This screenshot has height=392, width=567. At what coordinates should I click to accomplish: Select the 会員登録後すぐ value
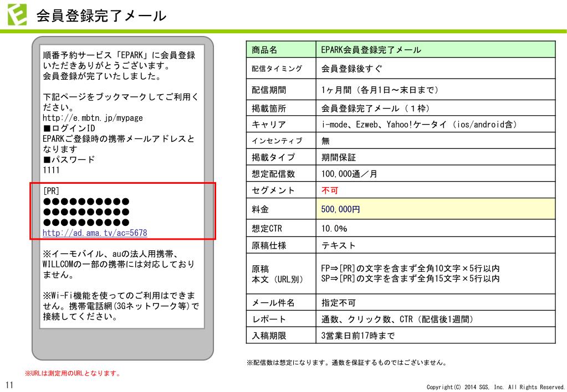click(351, 68)
